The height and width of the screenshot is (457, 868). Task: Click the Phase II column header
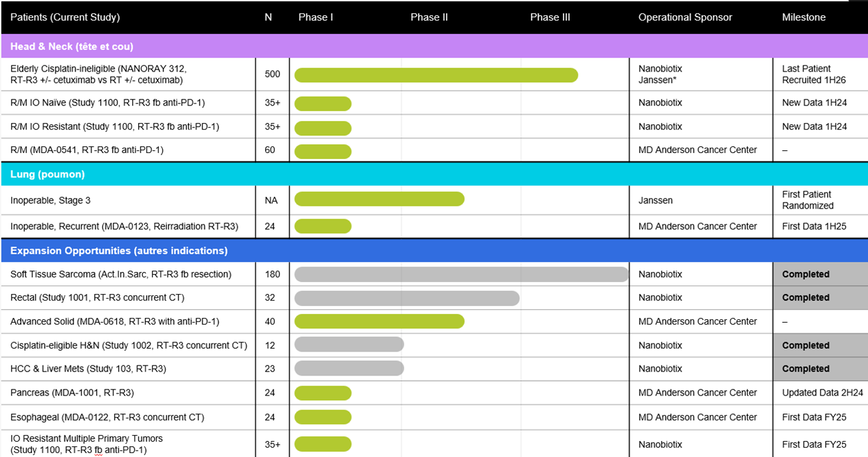pos(429,17)
